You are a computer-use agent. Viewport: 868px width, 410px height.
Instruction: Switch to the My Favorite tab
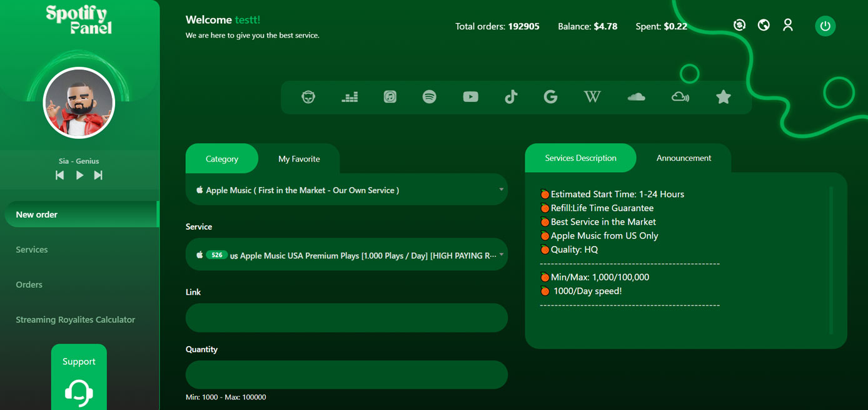(299, 159)
